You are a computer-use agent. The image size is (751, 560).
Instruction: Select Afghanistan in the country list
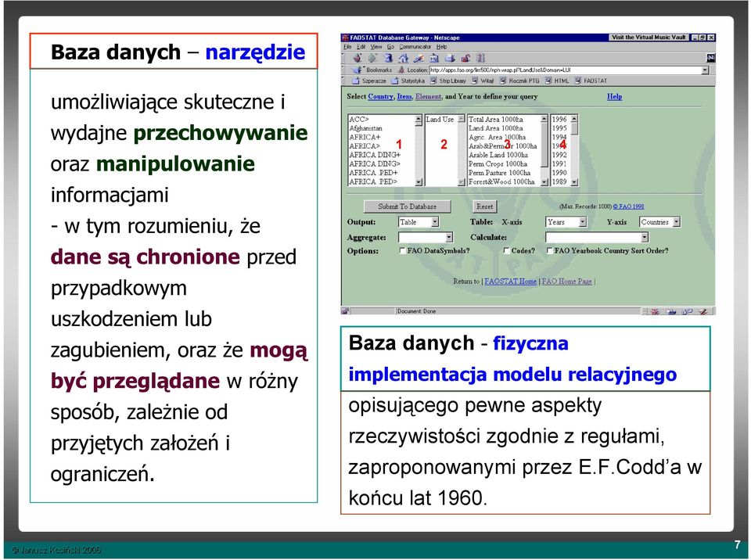point(366,128)
